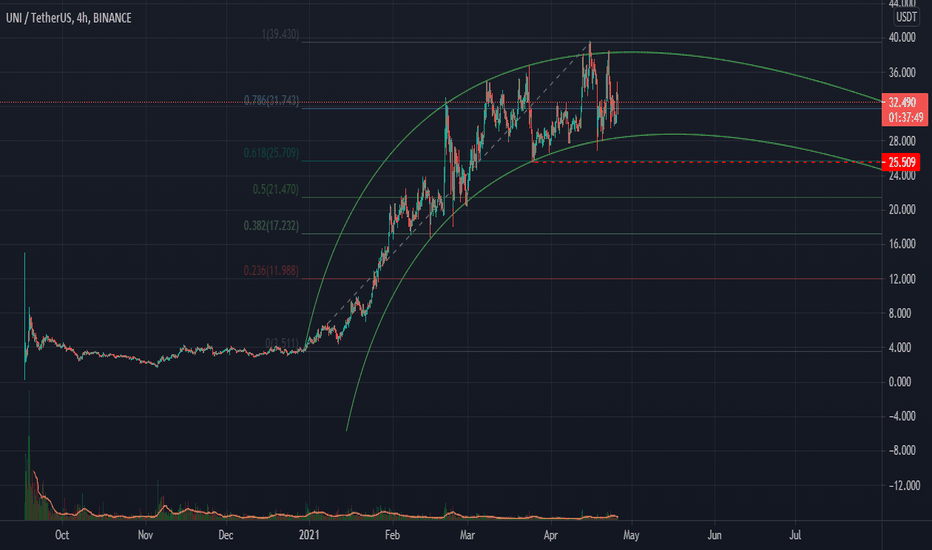Viewport: 932px width, 550px height.
Task: Click the Apr label on time axis
Action: (x=550, y=535)
